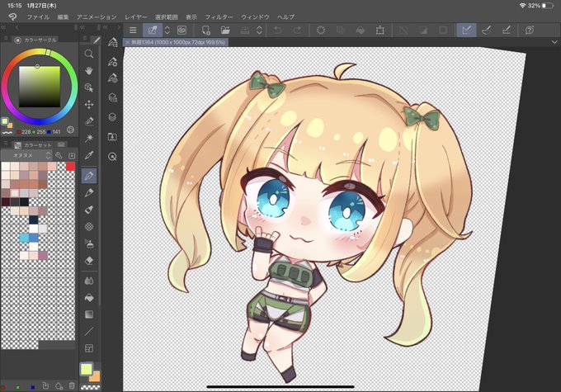Open the レイヤー menu
Viewport: 561px width, 392px height.
(x=136, y=17)
